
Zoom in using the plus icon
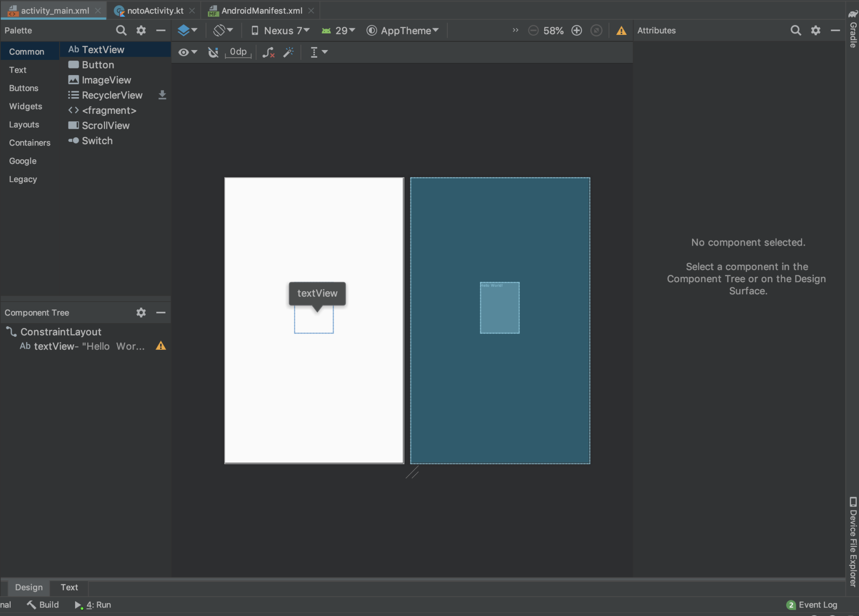coord(576,30)
